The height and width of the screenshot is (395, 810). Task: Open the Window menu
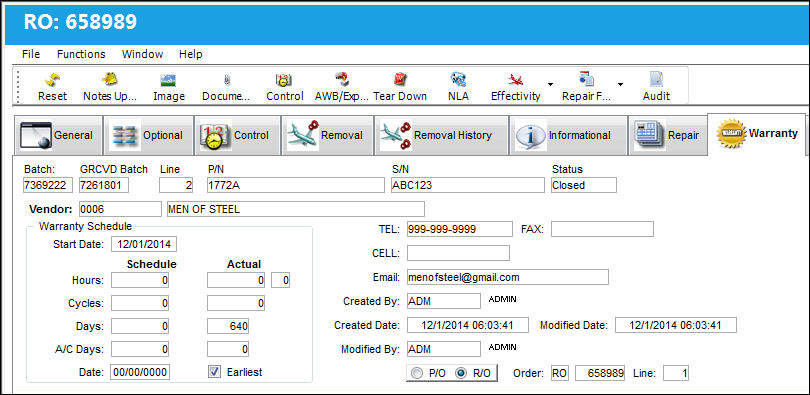142,54
